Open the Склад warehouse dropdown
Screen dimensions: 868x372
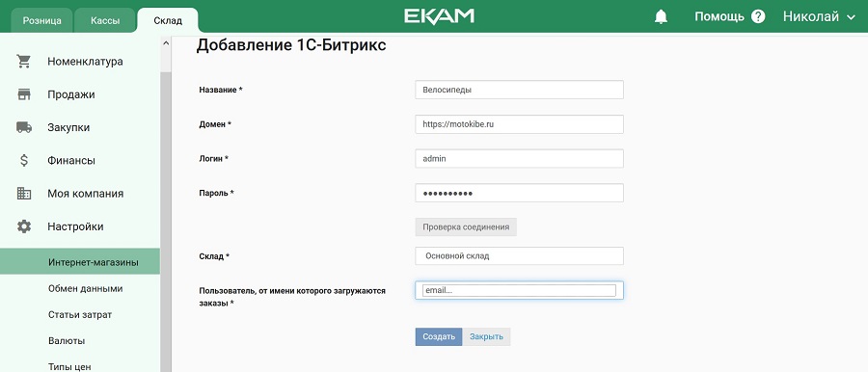(x=519, y=256)
